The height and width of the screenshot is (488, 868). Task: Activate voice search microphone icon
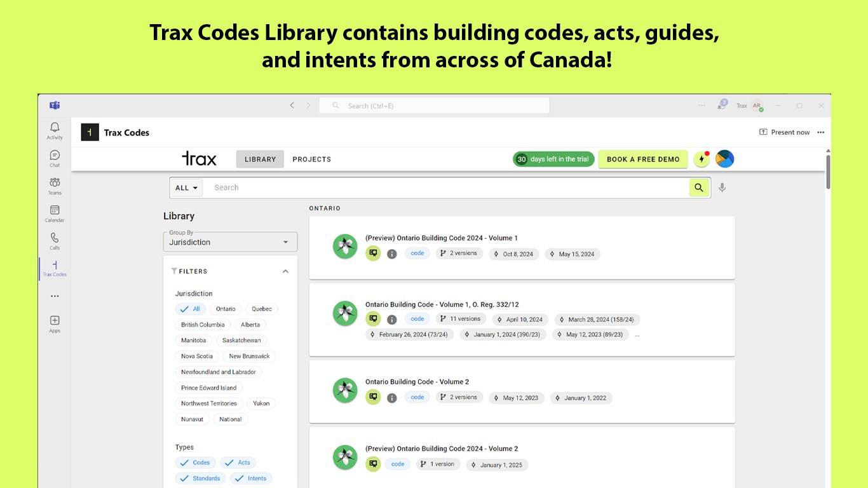point(722,187)
